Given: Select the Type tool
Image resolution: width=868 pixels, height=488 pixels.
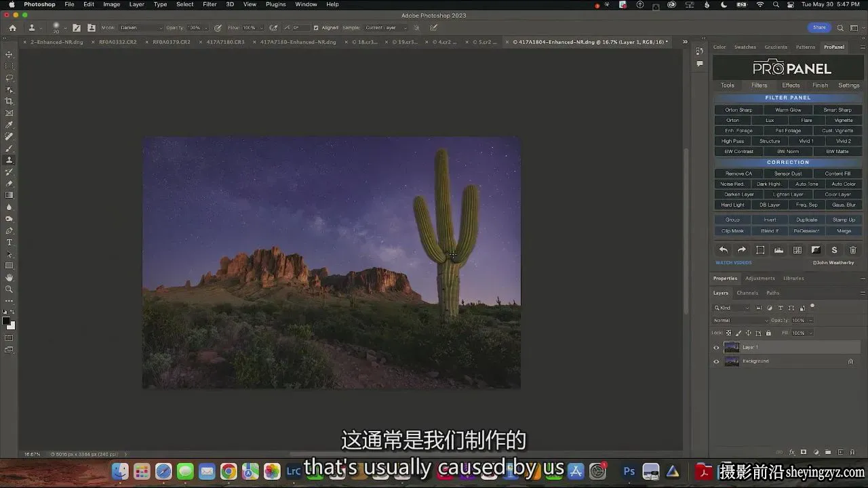Looking at the screenshot, I should point(9,243).
